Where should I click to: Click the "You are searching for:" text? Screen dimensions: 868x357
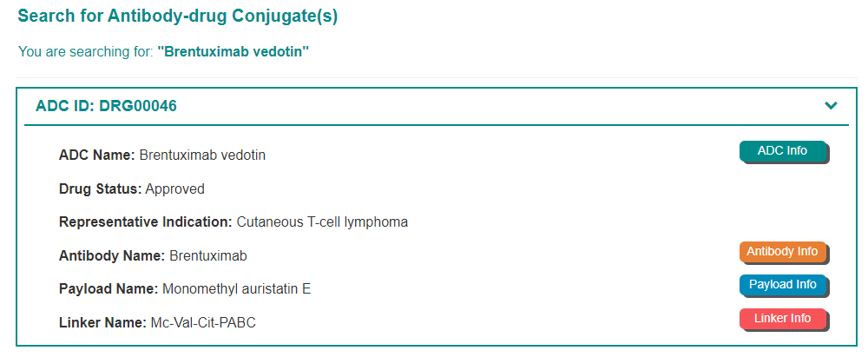(x=86, y=52)
